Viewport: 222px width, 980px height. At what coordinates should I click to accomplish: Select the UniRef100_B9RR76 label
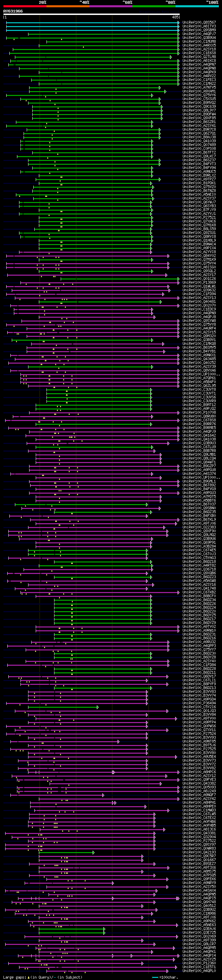[199, 424]
